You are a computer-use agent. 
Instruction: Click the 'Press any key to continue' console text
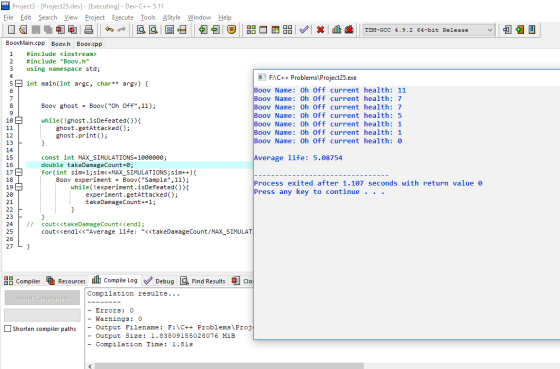coord(319,192)
